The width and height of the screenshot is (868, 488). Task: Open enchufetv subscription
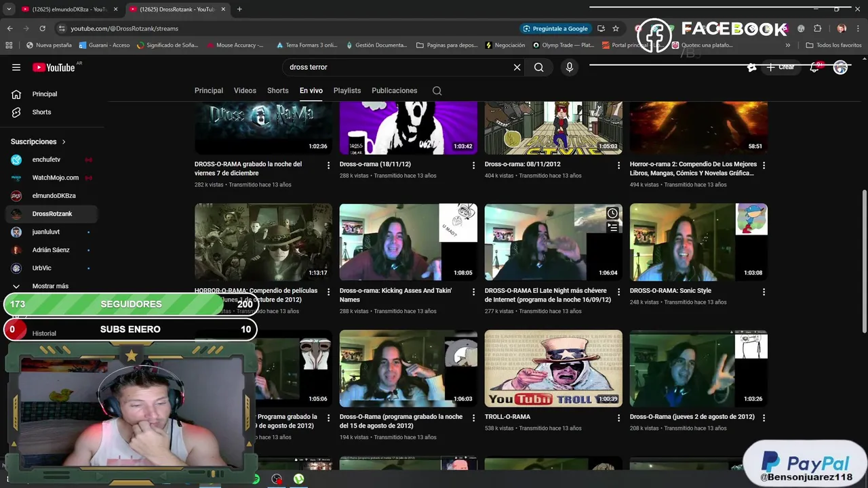tap(53, 159)
